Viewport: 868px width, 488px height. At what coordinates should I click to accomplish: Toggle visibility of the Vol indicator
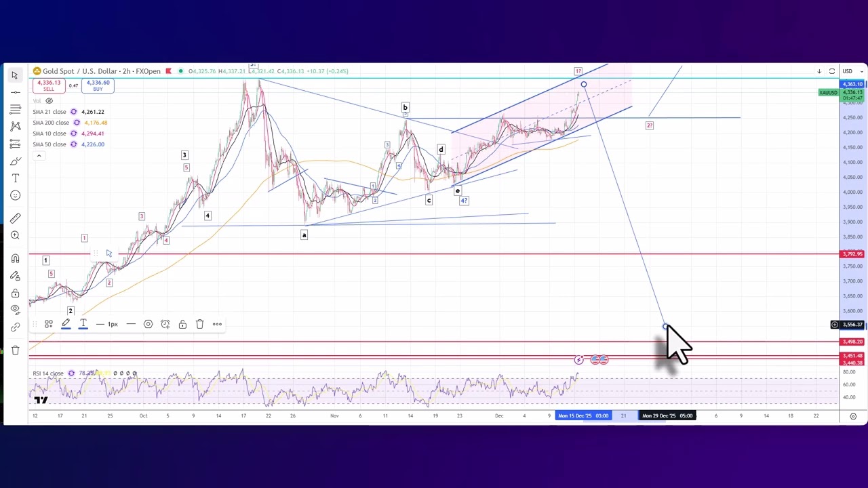click(49, 101)
